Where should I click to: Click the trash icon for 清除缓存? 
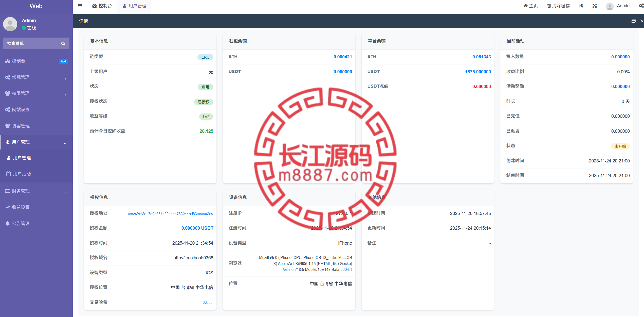[x=549, y=6]
